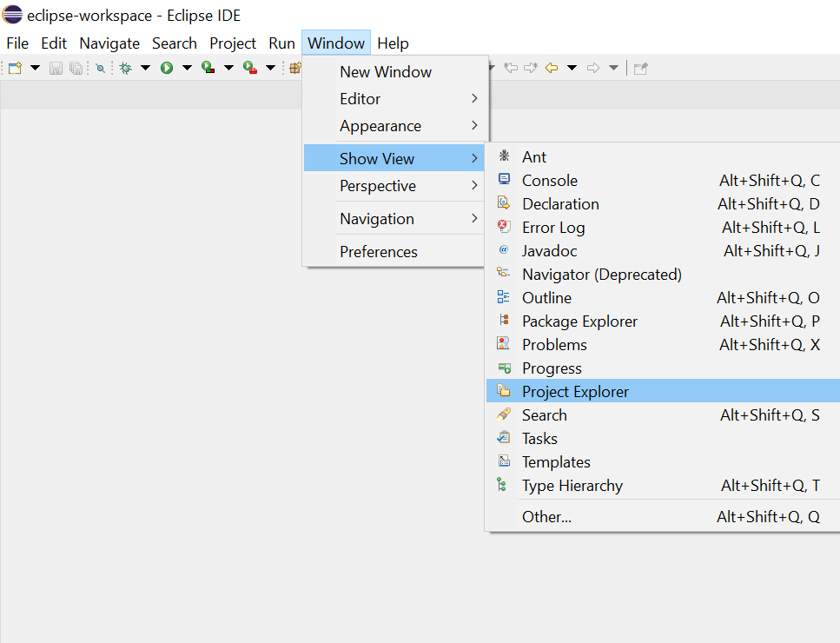Open the Forward history dropdown arrow

coord(614,68)
